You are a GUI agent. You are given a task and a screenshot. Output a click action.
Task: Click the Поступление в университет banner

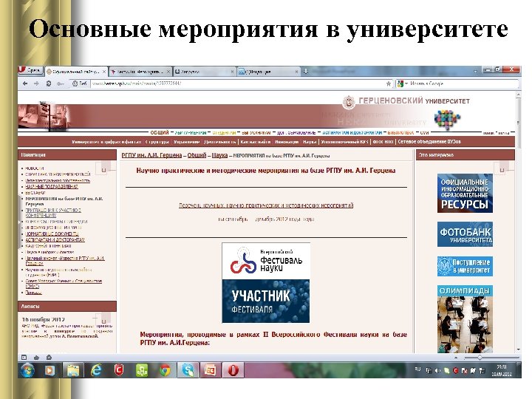465,266
